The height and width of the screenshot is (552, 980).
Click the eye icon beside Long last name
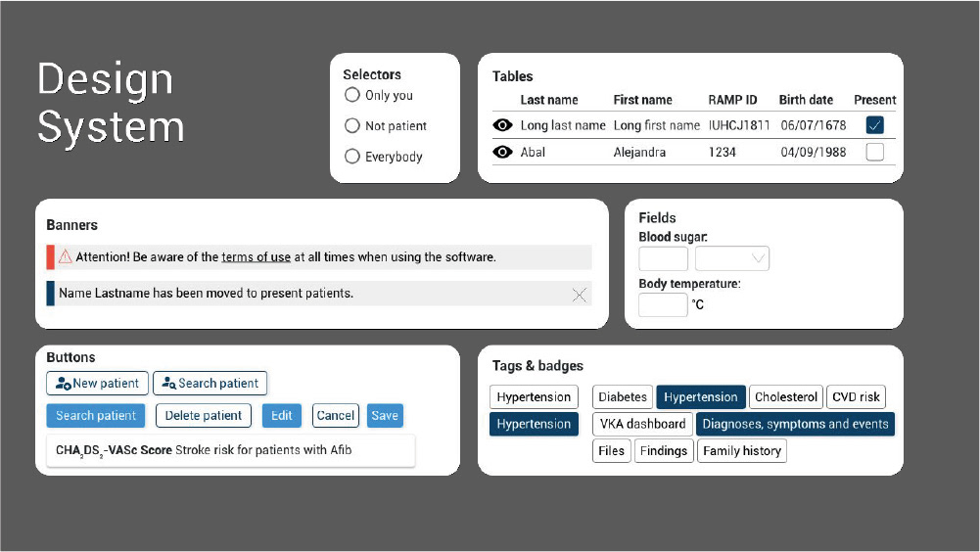(x=502, y=125)
